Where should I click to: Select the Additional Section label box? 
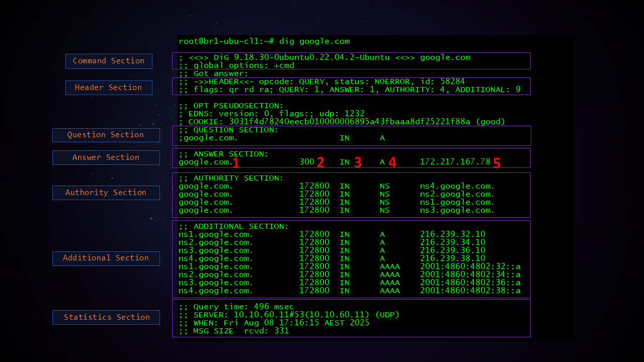click(x=106, y=258)
